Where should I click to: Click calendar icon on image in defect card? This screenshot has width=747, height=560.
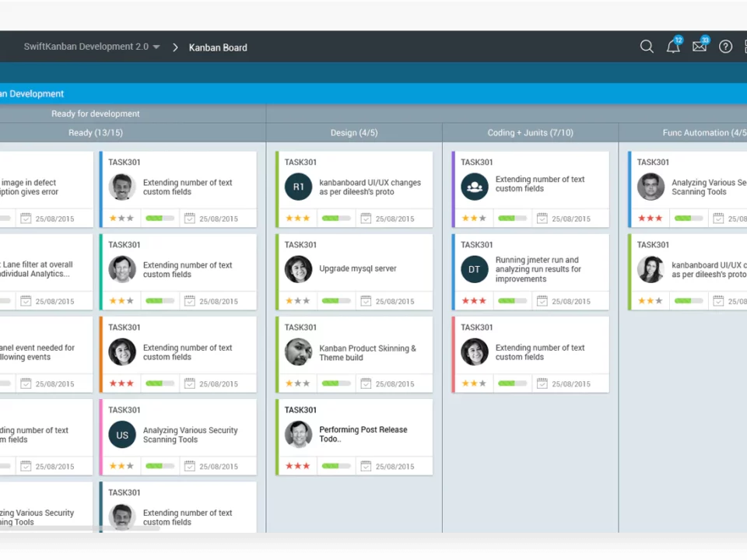click(26, 219)
